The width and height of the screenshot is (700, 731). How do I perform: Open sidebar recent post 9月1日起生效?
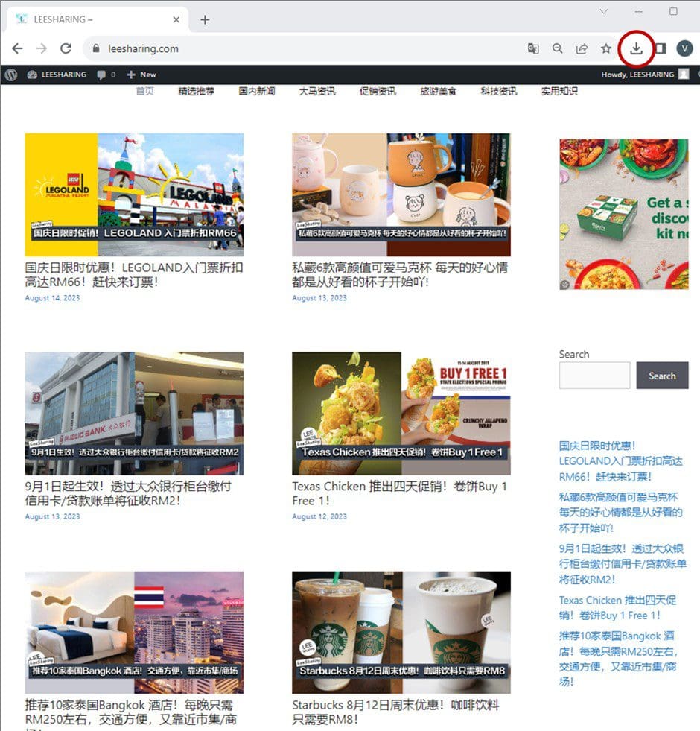[623, 563]
